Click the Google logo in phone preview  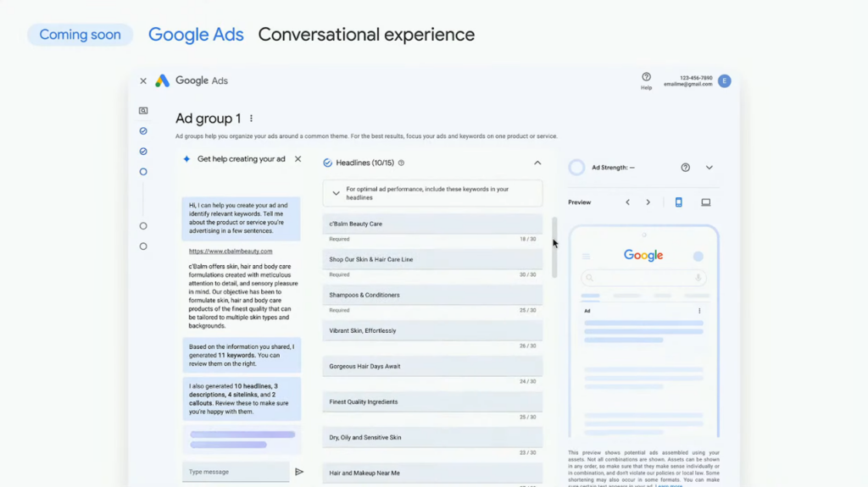point(643,255)
